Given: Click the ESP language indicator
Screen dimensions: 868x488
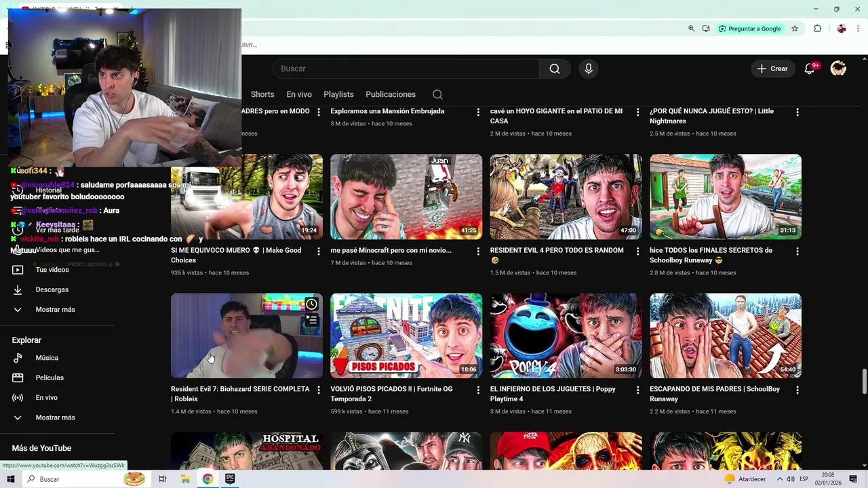Looking at the screenshot, I should point(804,479).
